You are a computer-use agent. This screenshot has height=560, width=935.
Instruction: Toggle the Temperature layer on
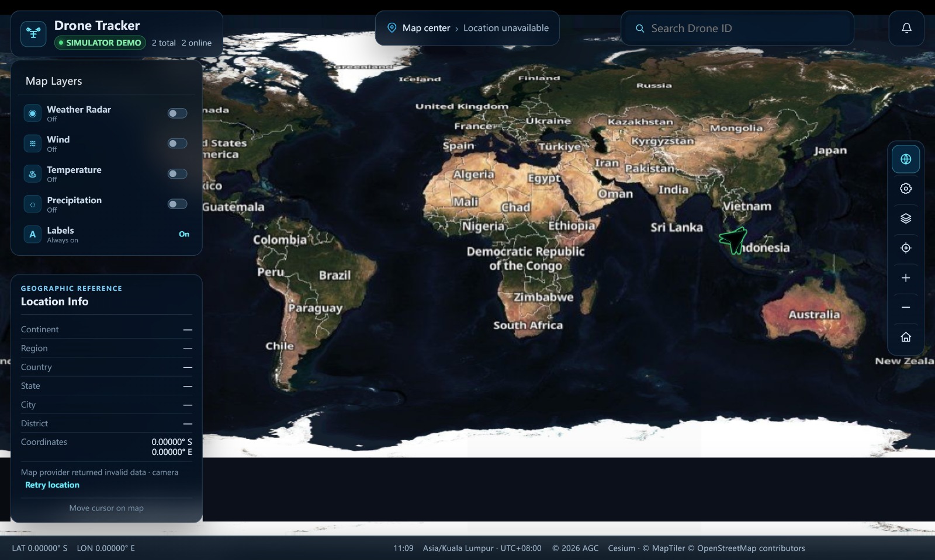coord(177,174)
